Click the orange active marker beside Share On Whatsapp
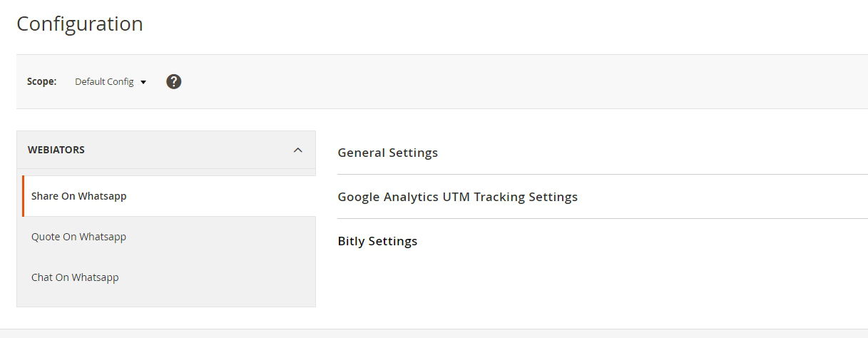The width and height of the screenshot is (868, 338). tap(23, 196)
